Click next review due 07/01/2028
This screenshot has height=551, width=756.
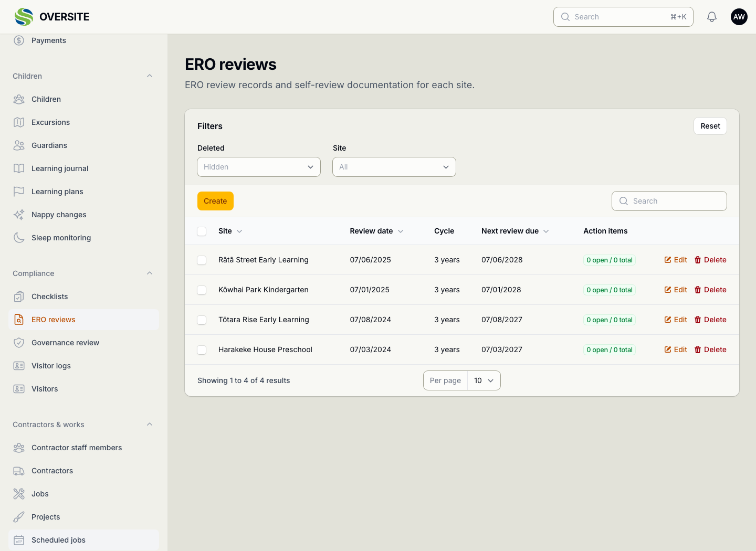[x=501, y=290]
